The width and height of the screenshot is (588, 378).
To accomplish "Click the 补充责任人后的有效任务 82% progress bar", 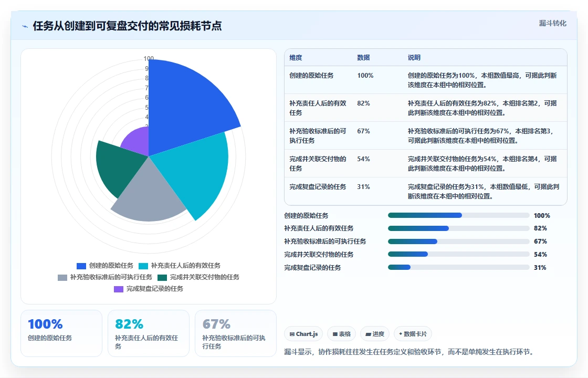I will click(459, 228).
